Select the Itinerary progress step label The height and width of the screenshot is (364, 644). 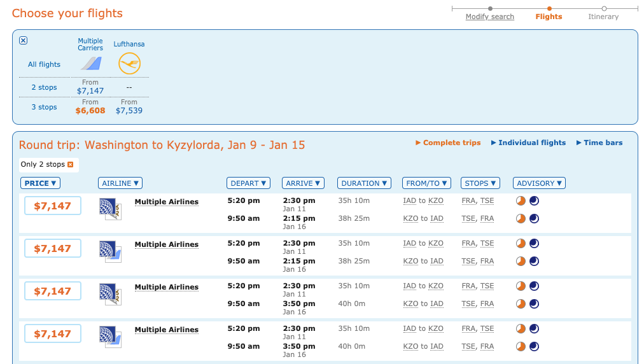(x=603, y=17)
